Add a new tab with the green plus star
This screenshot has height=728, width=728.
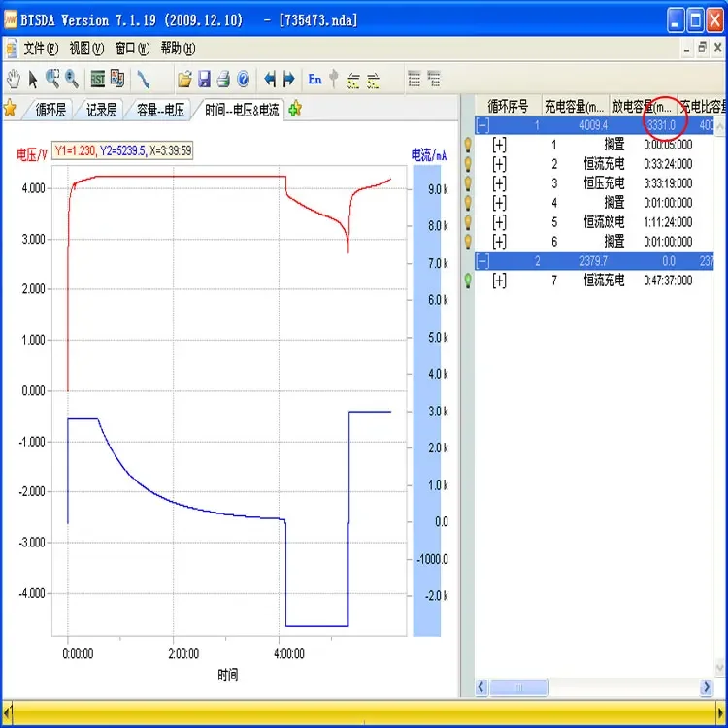(x=295, y=109)
